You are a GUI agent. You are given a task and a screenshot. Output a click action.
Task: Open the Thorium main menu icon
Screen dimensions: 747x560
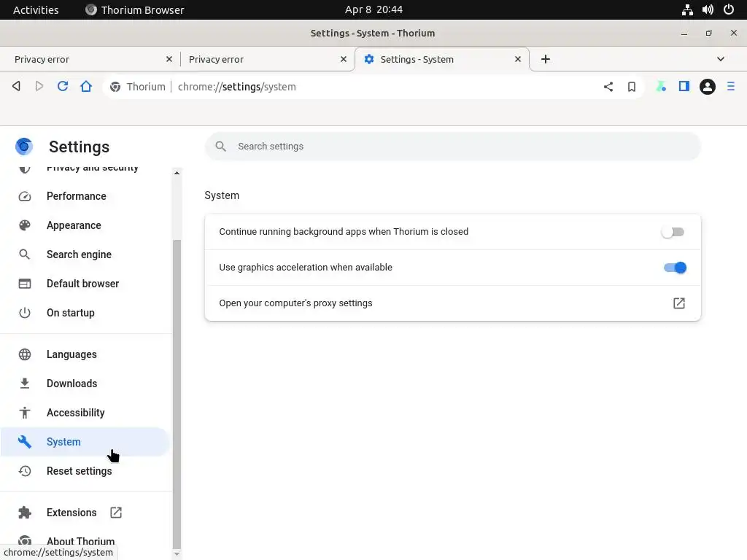click(731, 86)
